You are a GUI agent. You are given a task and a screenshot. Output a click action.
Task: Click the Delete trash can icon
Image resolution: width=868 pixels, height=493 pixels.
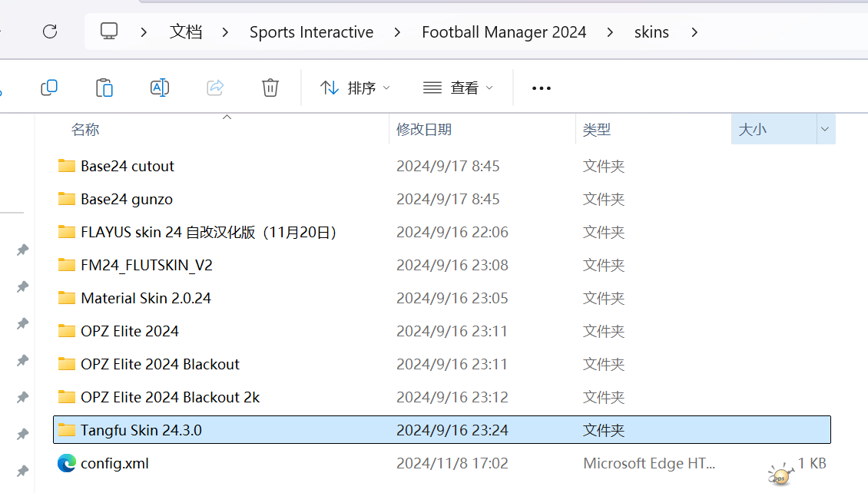[x=270, y=88]
